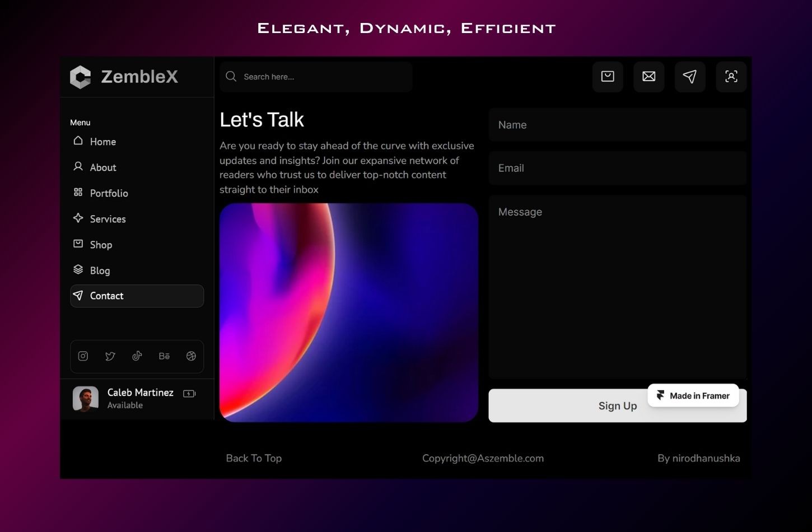Click the profile scan icon at top right
This screenshot has width=812, height=532.
coord(731,77)
